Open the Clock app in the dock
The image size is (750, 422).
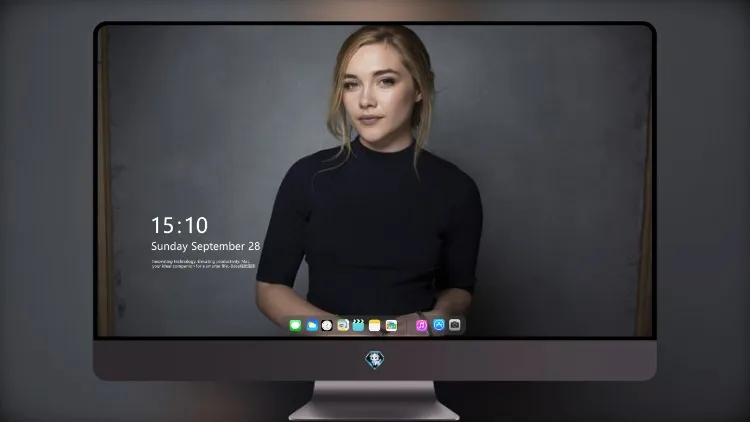(x=327, y=326)
